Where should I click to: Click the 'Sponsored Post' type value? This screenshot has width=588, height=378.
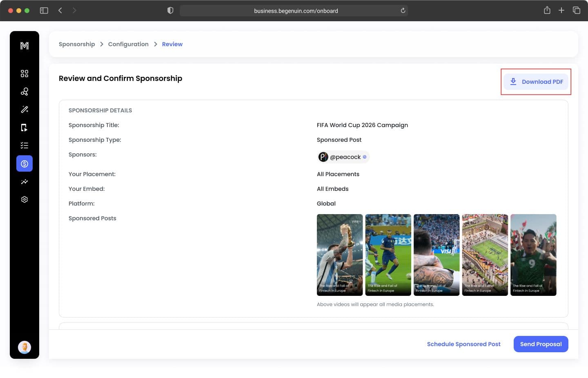coord(339,140)
